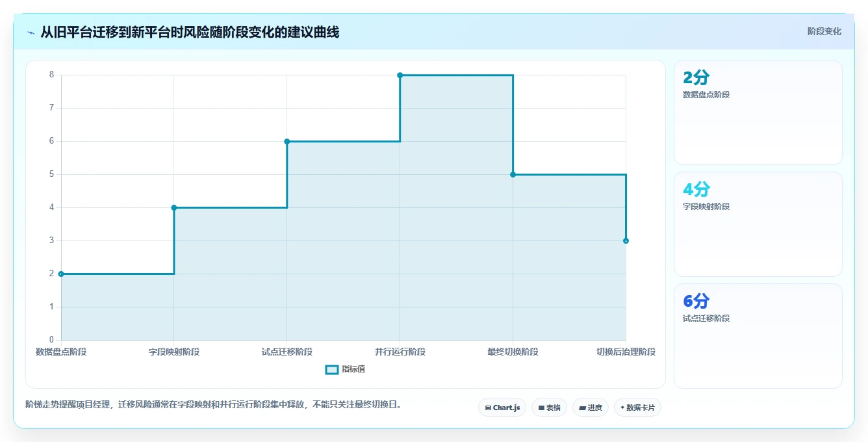
Task: Click data point for 切换后治理阶段 at value 3
Action: [626, 240]
